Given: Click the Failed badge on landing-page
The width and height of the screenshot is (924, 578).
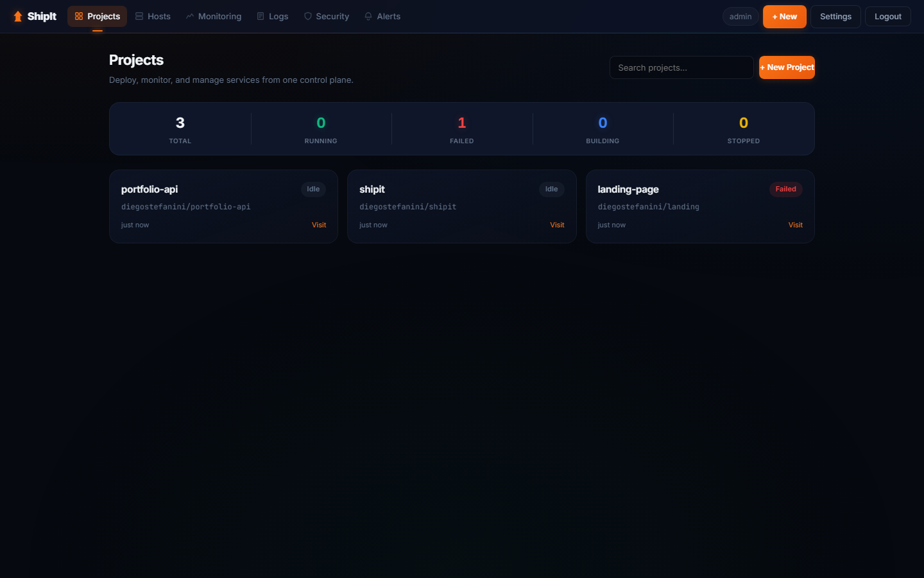Looking at the screenshot, I should click(x=785, y=189).
